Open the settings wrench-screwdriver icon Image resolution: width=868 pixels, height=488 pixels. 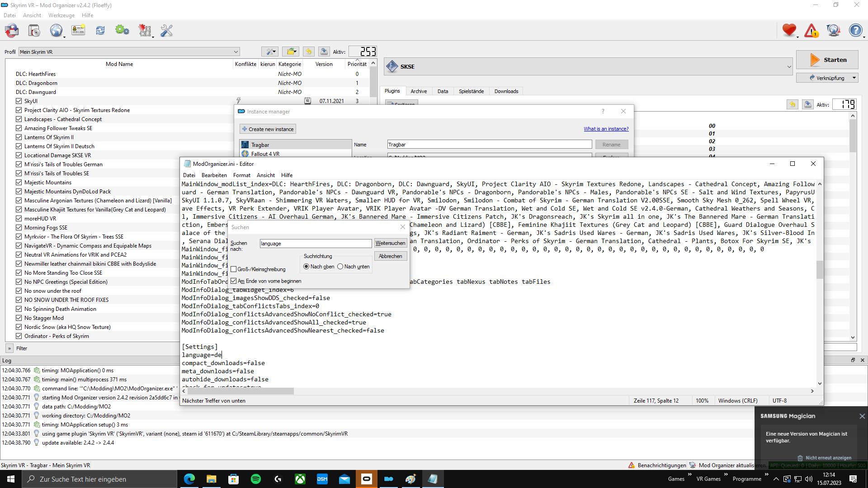[166, 31]
